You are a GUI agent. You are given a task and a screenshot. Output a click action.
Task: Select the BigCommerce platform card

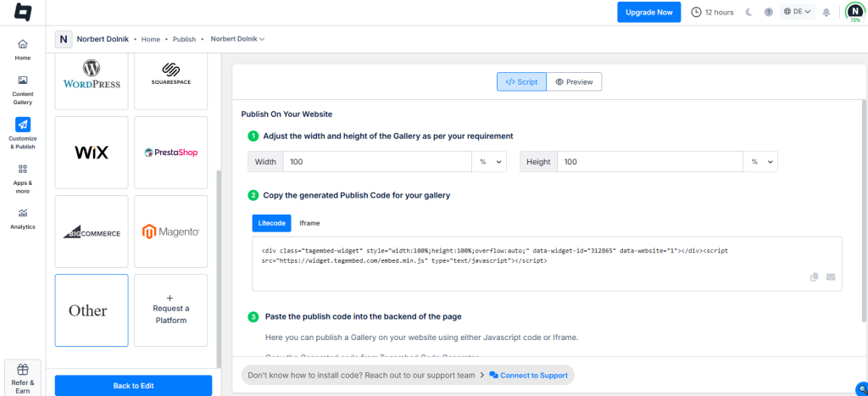coord(92,231)
